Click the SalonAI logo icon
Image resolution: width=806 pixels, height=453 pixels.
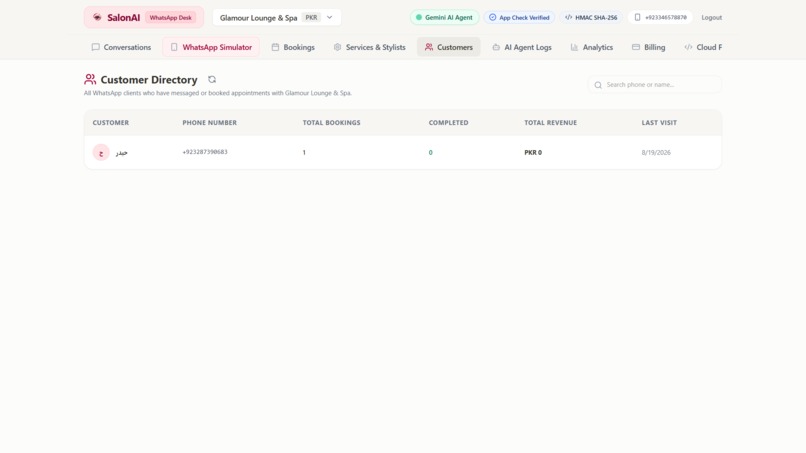[97, 17]
